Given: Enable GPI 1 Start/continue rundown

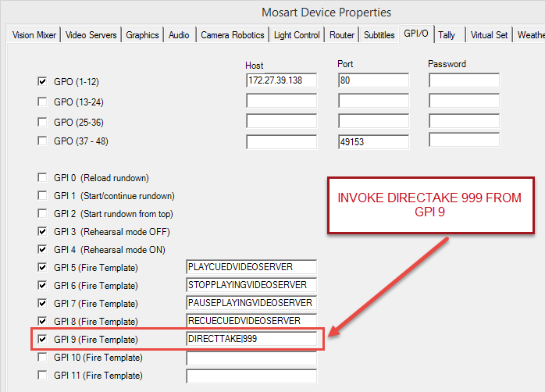Looking at the screenshot, I should pos(42,195).
